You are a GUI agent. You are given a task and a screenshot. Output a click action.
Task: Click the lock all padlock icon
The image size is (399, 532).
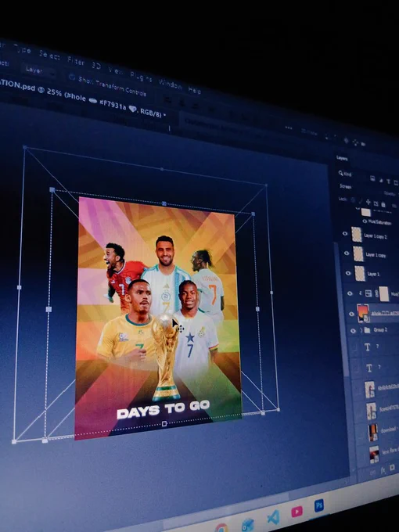[383, 205]
